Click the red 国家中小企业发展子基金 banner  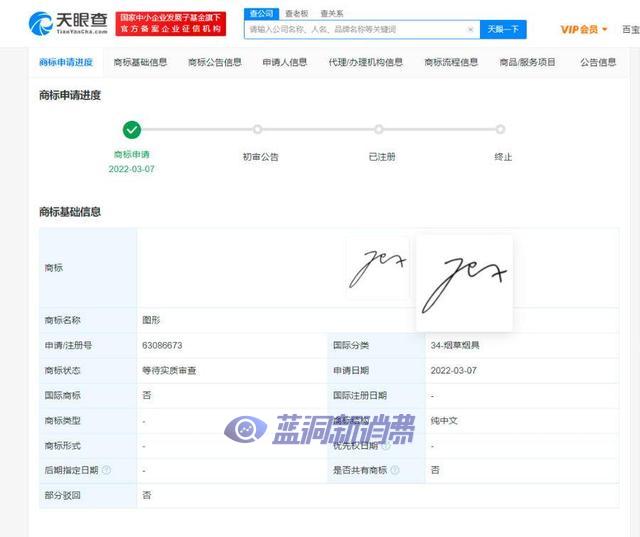(171, 24)
